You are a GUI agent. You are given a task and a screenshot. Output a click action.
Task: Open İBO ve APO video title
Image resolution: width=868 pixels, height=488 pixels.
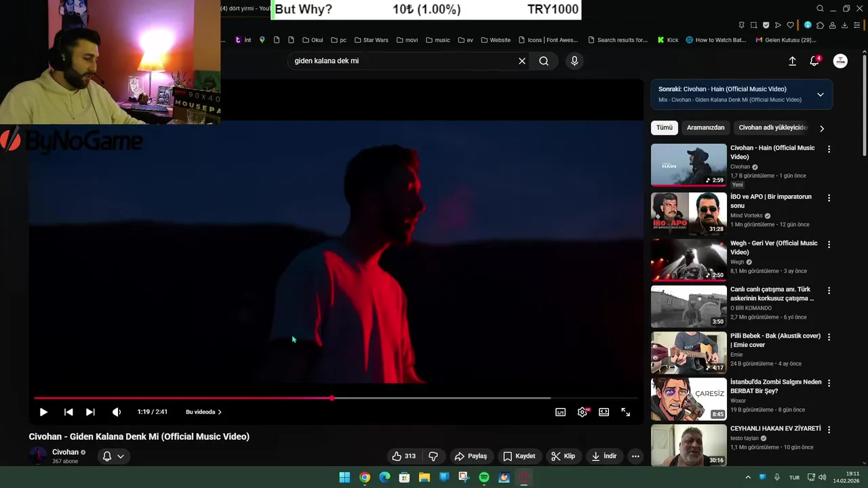(771, 201)
